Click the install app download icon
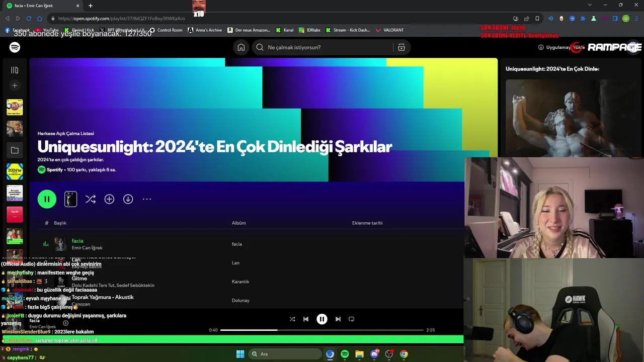Screen dimensions: 644x362 click(x=541, y=47)
